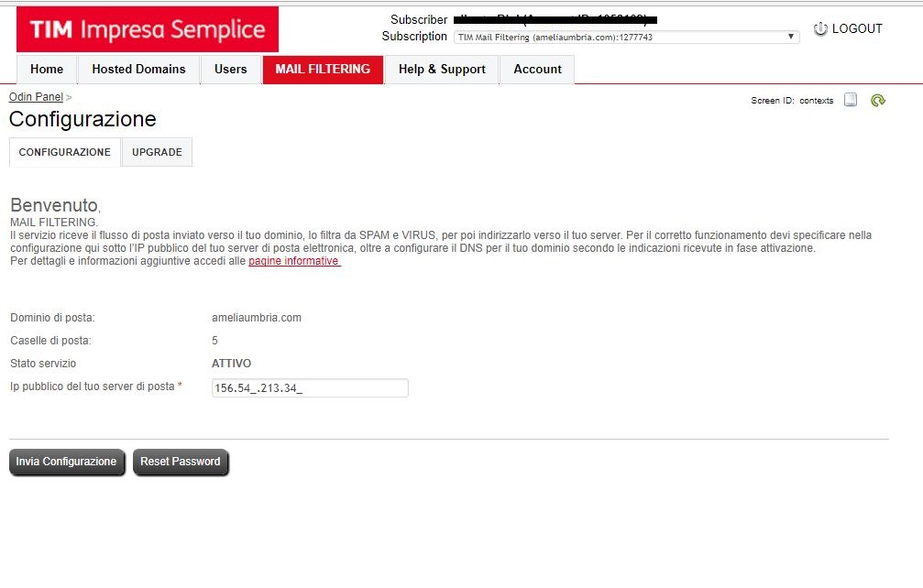Viewport: 923px width, 588px height.
Task: Click the green refresh arrow icon
Action: click(x=877, y=101)
